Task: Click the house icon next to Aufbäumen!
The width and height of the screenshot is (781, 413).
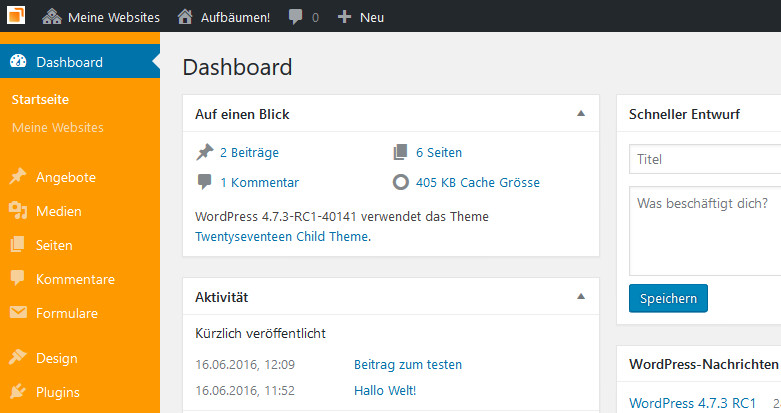Action: 185,17
